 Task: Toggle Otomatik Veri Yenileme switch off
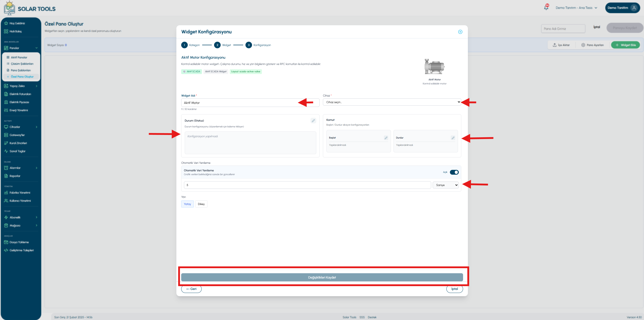[454, 172]
